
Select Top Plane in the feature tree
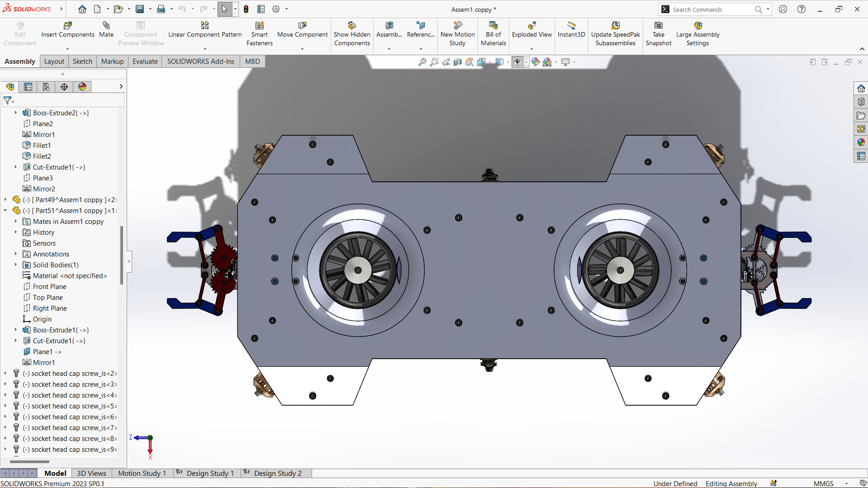(47, 297)
